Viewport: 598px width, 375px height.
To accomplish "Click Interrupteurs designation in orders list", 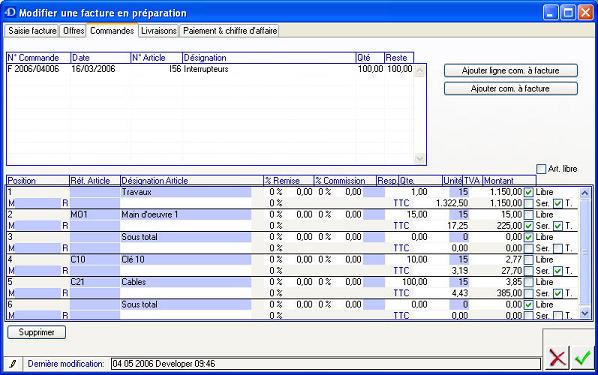I will point(206,69).
